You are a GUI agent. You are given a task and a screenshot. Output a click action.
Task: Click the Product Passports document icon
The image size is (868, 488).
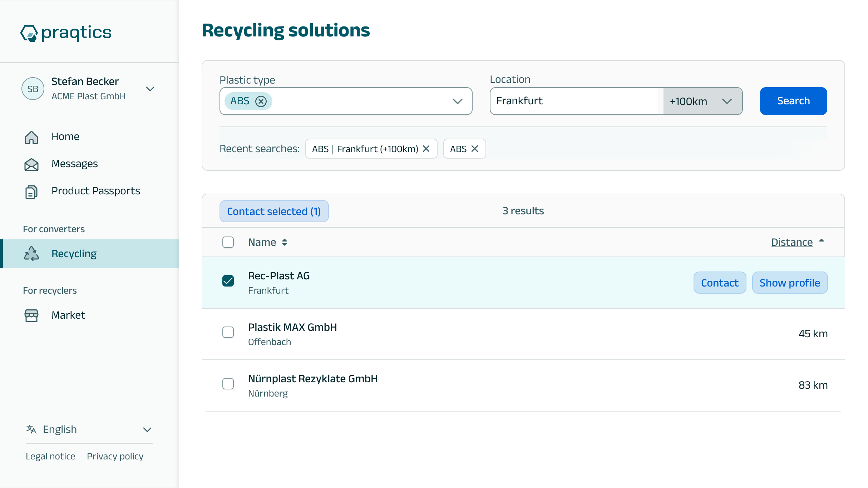point(31,192)
